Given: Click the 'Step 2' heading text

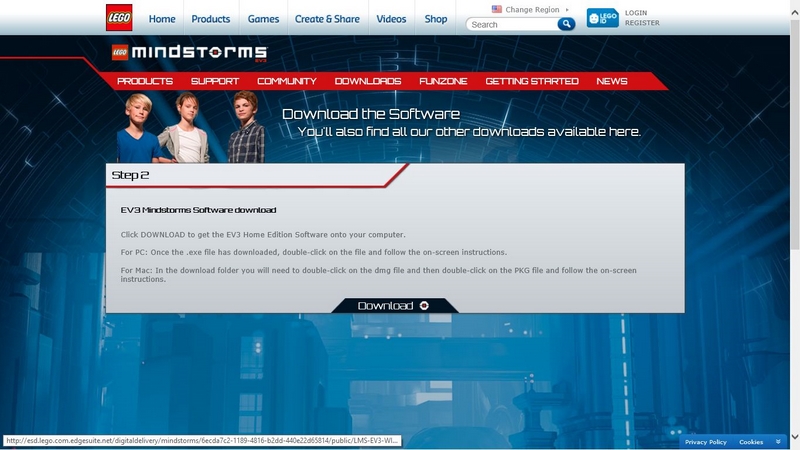Looking at the screenshot, I should click(x=130, y=175).
